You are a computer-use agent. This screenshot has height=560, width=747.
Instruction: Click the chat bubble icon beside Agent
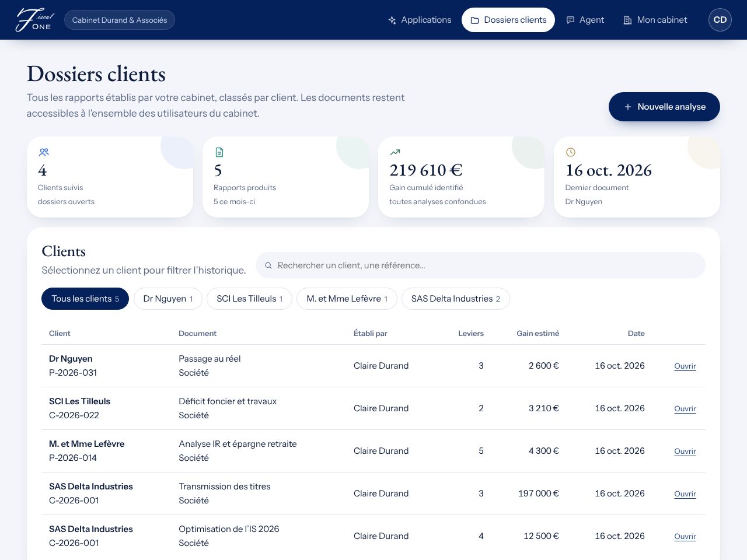[x=570, y=20]
